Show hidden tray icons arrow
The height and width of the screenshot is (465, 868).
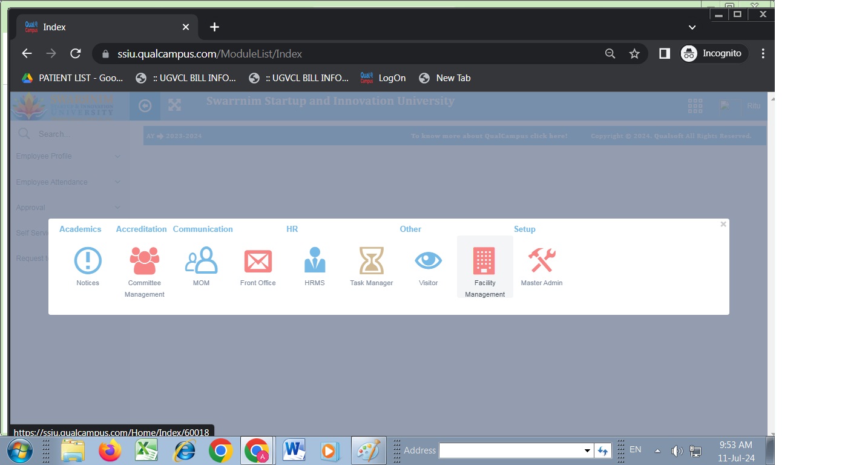[x=657, y=451]
